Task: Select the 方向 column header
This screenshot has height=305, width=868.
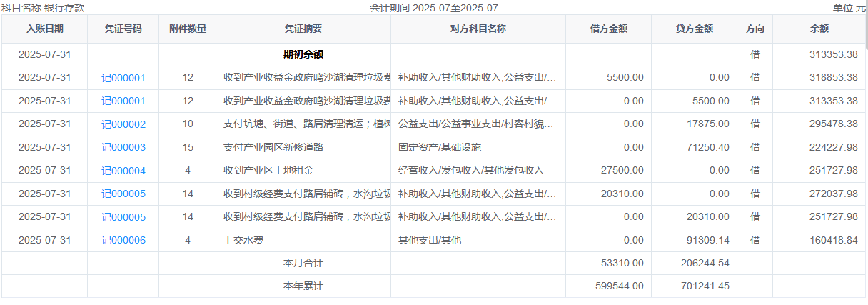Action: click(755, 29)
